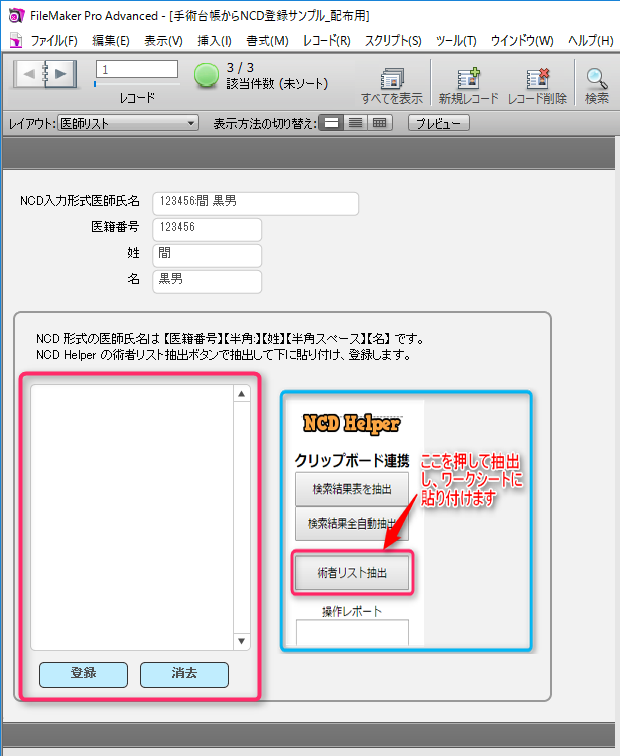Image resolution: width=620 pixels, height=756 pixels.
Task: Switch to table view display
Action: click(380, 123)
